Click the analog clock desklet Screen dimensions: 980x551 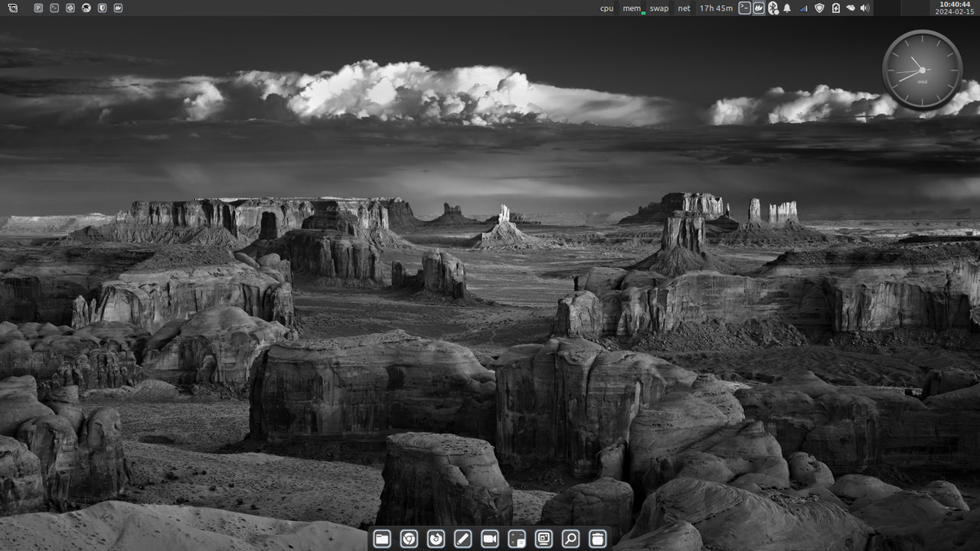pyautogui.click(x=922, y=70)
